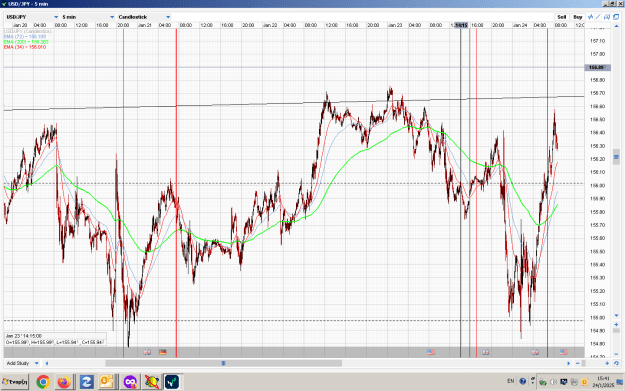Launch Firefox from the taskbar
The width and height of the screenshot is (625, 391).
click(x=64, y=382)
